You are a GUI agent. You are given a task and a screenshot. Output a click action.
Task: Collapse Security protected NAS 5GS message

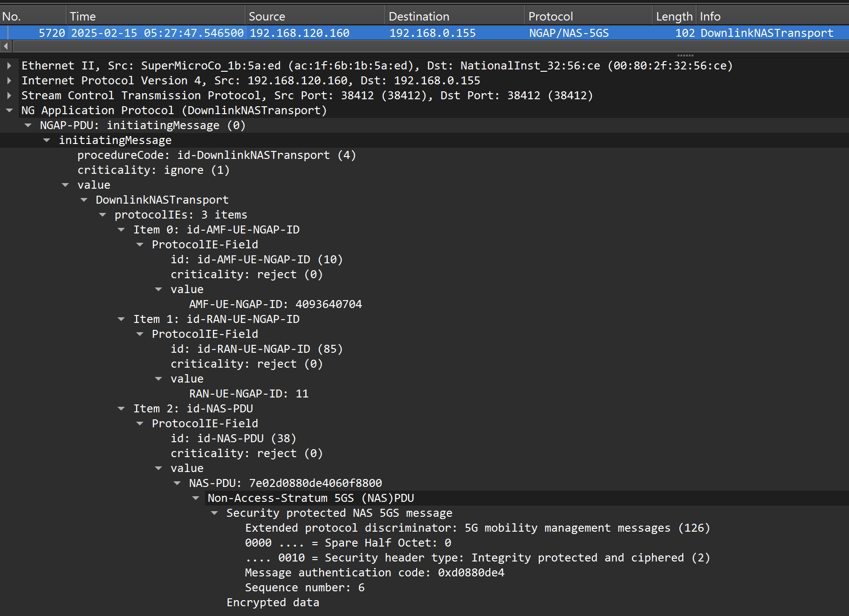point(214,513)
